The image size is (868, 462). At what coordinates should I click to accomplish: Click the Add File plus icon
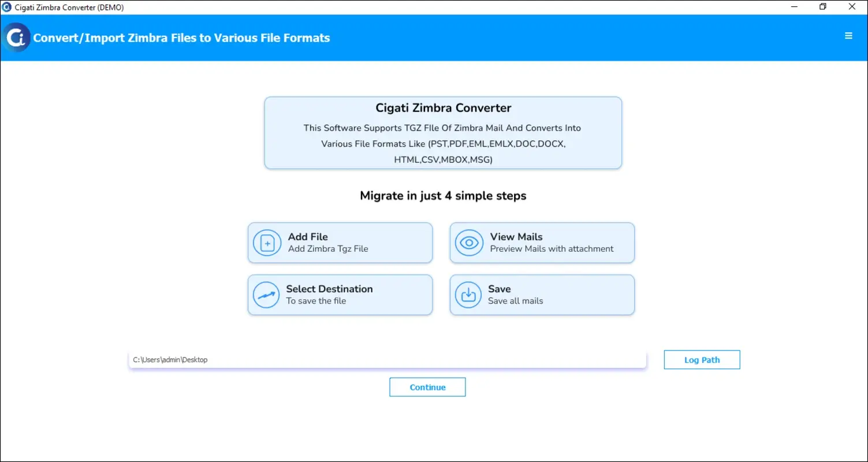point(267,243)
